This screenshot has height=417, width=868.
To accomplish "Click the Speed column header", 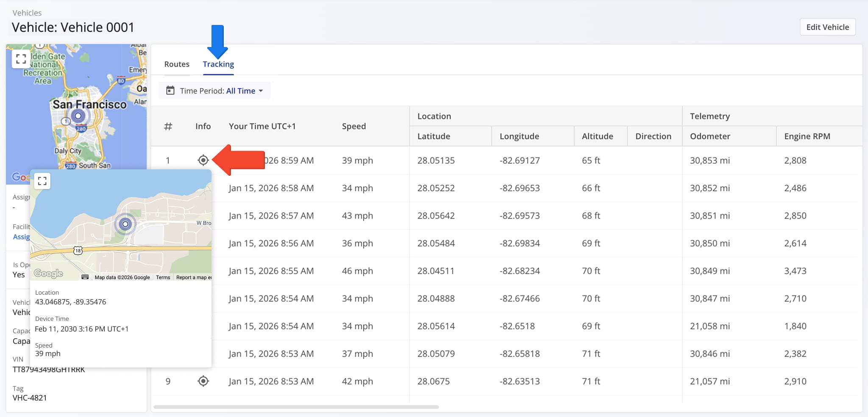I will (x=354, y=126).
